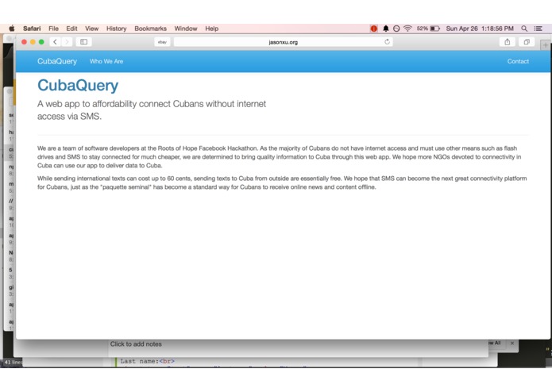
Task: Click the red status icon in menu bar
Action: coord(374,29)
